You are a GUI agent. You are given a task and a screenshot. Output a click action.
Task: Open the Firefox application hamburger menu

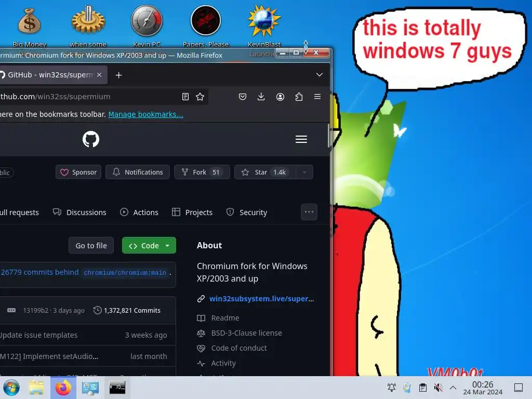point(317,97)
